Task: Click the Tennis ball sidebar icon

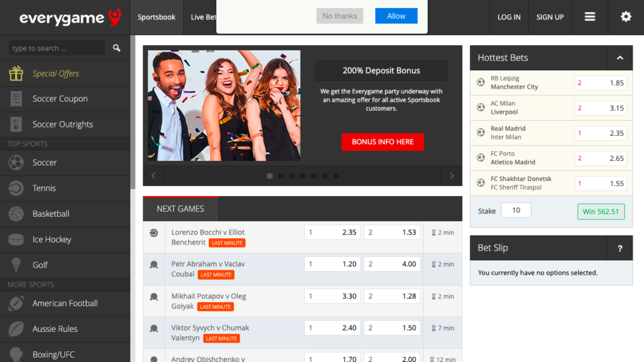Action: coord(16,188)
